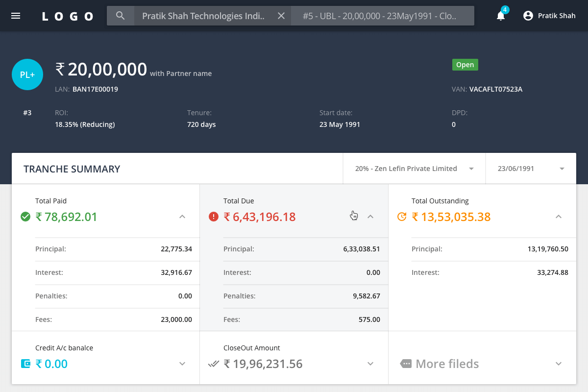
Task: Click the search magnifier icon
Action: tap(120, 15)
